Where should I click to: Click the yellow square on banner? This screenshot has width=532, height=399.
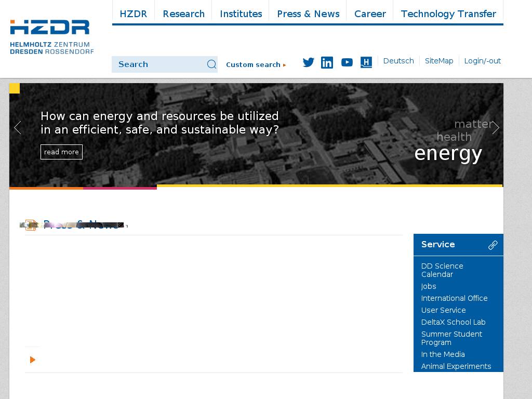pyautogui.click(x=15, y=88)
